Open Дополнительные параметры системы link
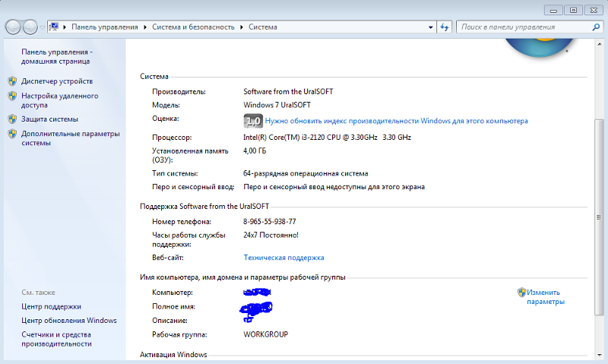Image resolution: width=608 pixels, height=364 pixels. [71, 138]
